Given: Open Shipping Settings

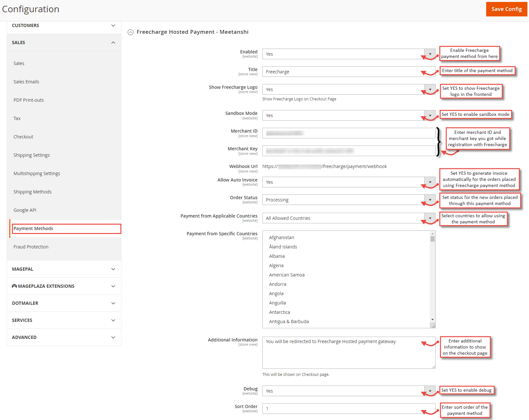Looking at the screenshot, I should click(32, 155).
